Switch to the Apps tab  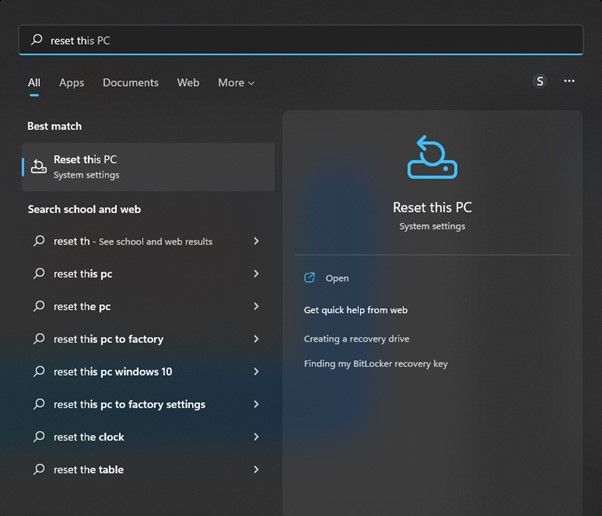click(71, 83)
